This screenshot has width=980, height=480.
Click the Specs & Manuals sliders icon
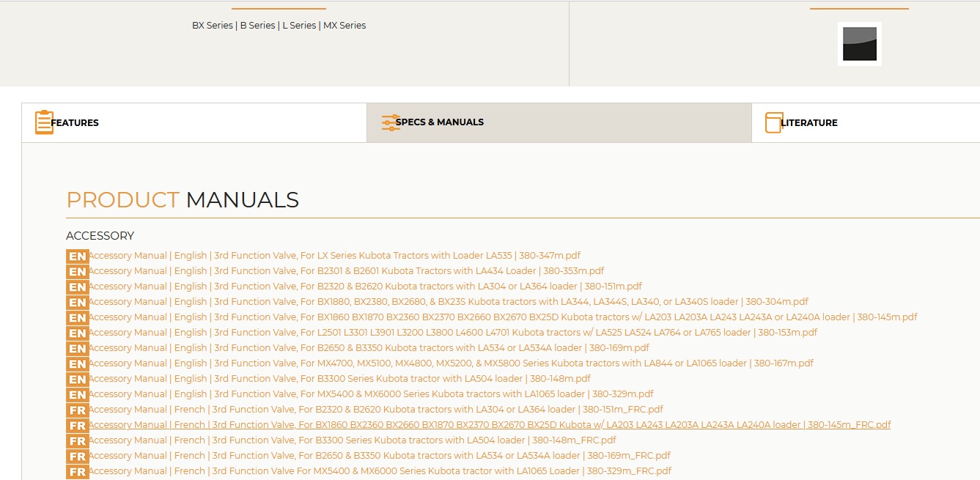pos(391,122)
